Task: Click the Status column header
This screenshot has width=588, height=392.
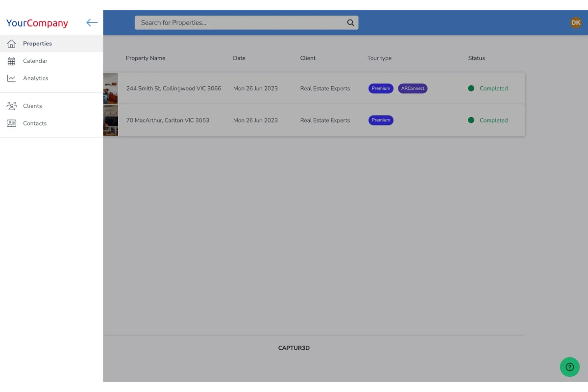Action: pyautogui.click(x=476, y=58)
